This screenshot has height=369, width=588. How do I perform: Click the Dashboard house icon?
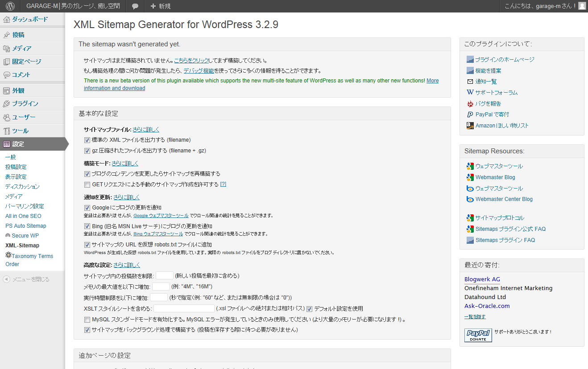click(x=7, y=20)
